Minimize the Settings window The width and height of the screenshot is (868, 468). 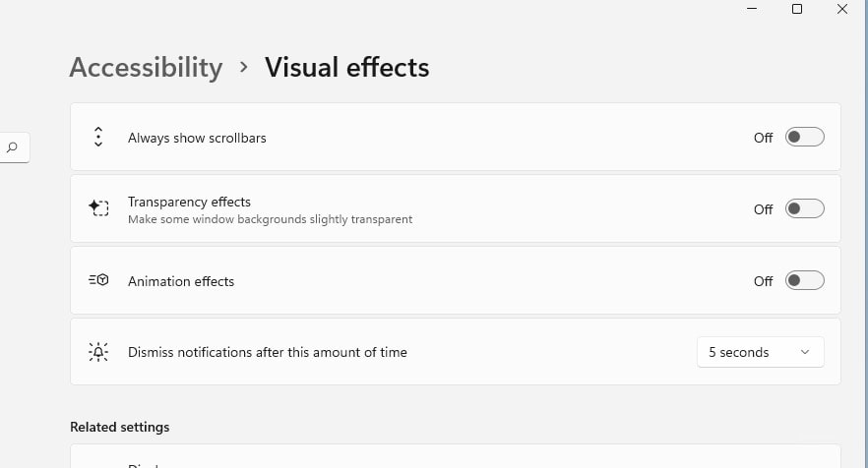pos(753,9)
